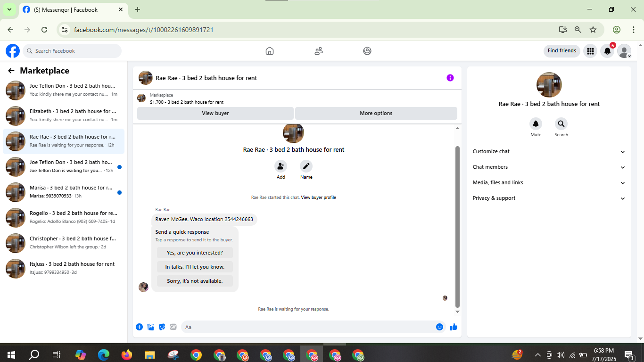
Task: Show hidden system tray icons chevron
Action: (537, 355)
